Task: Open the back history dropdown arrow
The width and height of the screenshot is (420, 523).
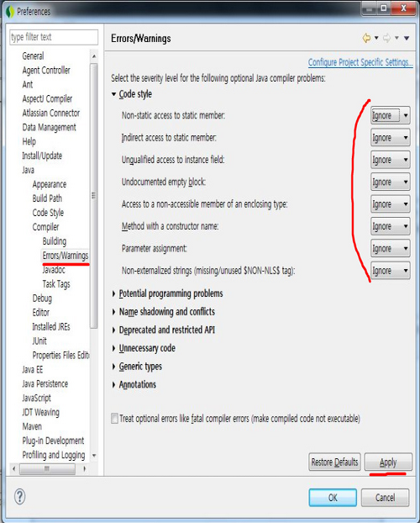Action: (376, 38)
